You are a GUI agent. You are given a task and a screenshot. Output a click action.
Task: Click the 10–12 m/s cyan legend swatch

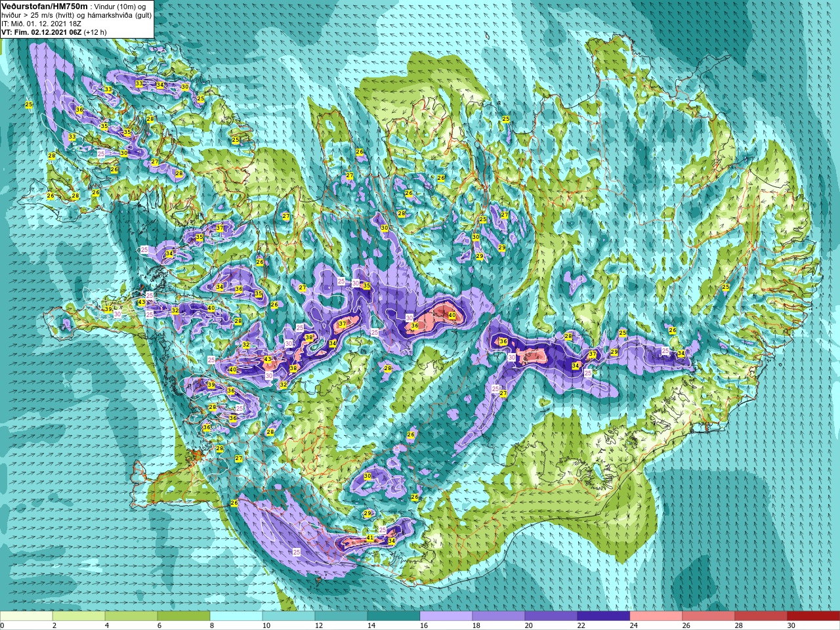coord(289,616)
